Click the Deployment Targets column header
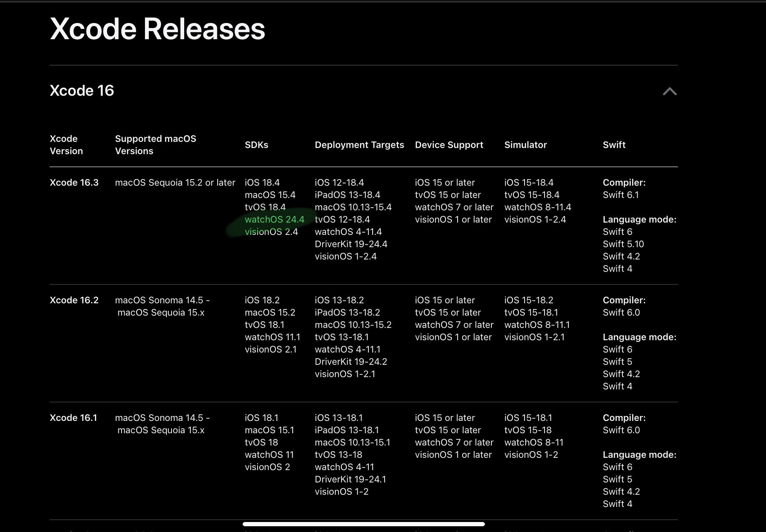Image resolution: width=766 pixels, height=532 pixels. coord(359,145)
